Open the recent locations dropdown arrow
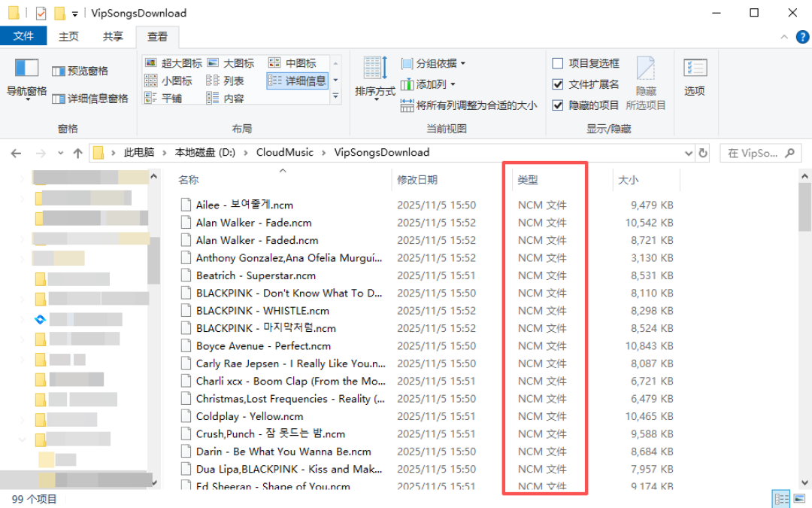This screenshot has height=508, width=812. point(61,153)
